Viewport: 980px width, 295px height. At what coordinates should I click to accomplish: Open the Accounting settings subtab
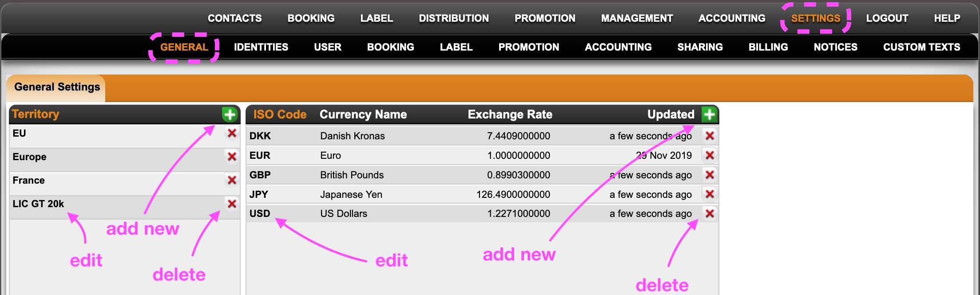[618, 47]
